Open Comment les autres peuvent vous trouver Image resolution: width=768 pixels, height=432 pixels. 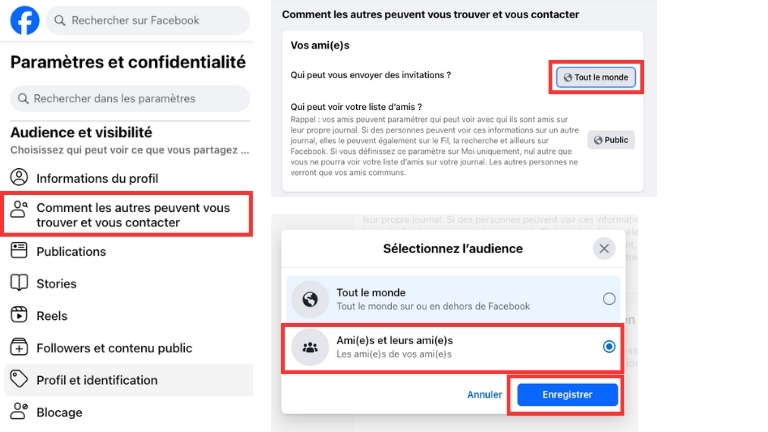point(132,215)
